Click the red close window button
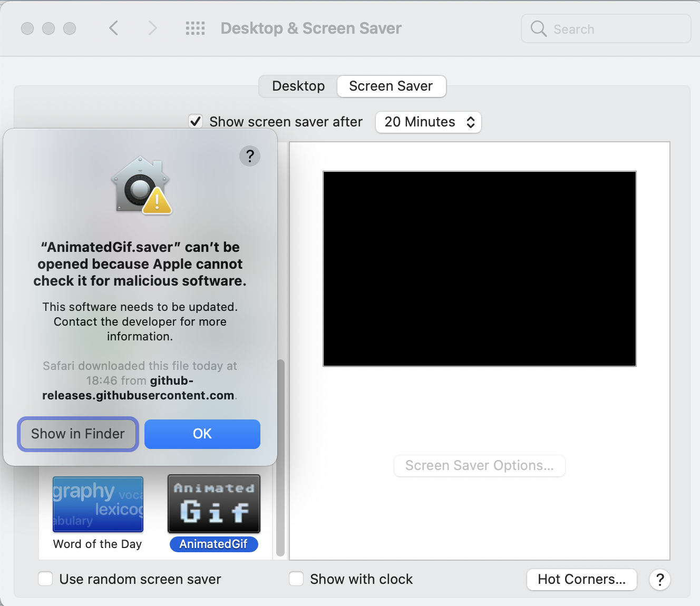Viewport: 700px width, 606px height. click(x=27, y=28)
